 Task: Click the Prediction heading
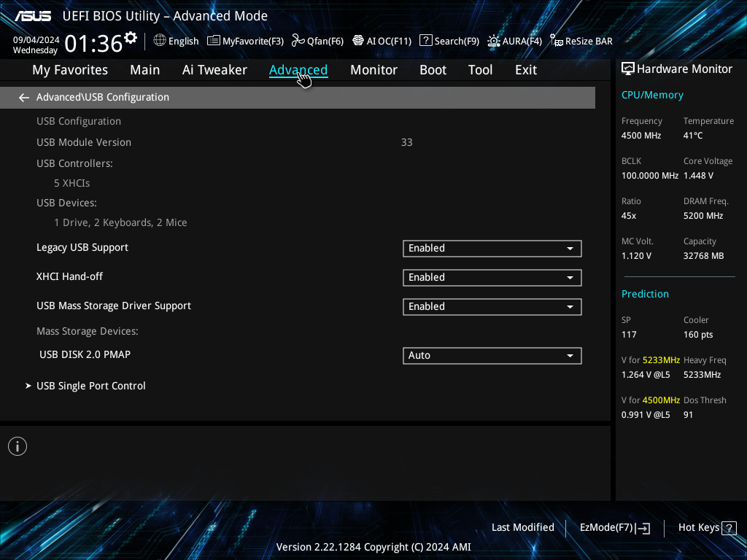point(645,295)
